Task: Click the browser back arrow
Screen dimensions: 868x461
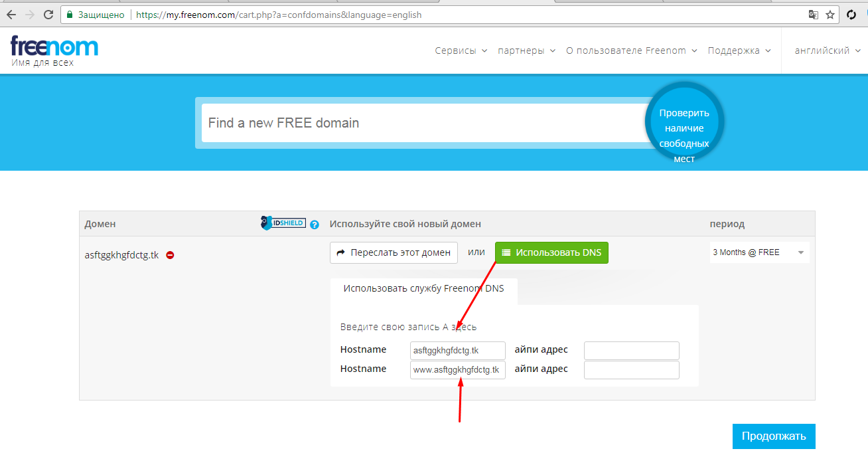Action: click(x=11, y=14)
